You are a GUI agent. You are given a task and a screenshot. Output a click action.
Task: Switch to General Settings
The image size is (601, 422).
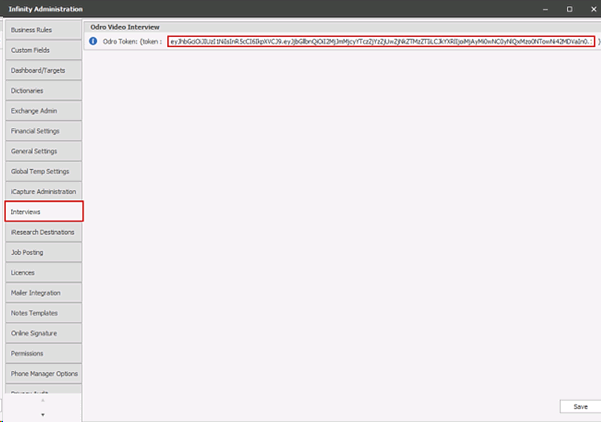pos(42,151)
